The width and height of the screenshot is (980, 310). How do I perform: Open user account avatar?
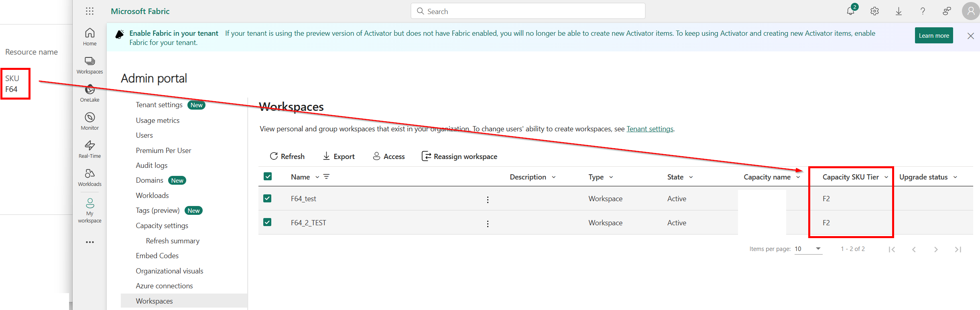[x=971, y=11]
